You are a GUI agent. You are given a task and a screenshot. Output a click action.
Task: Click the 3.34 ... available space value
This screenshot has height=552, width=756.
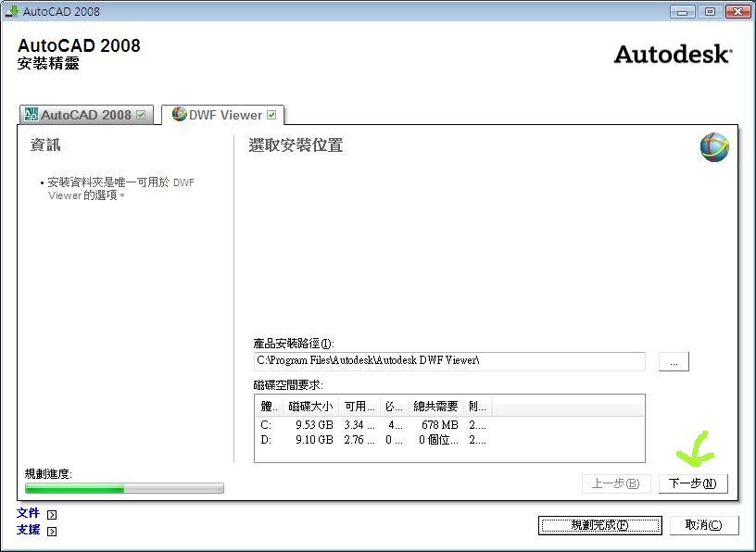click(x=359, y=425)
